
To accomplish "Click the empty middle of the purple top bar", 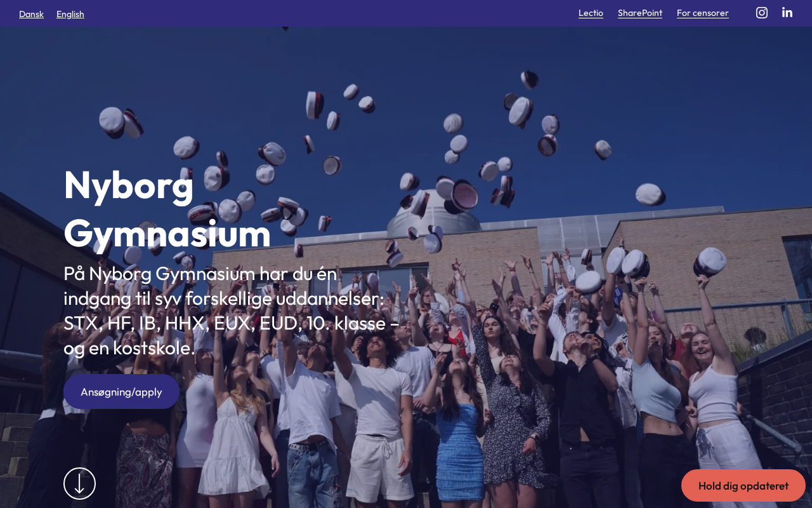I will click(330, 13).
